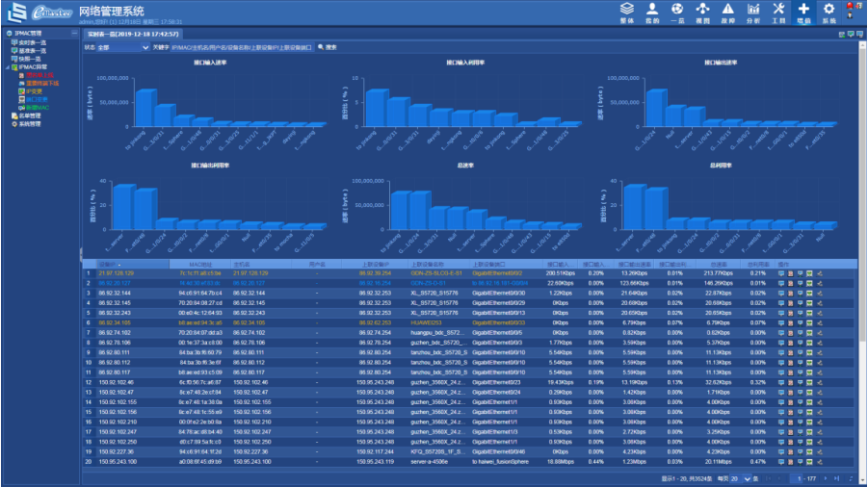The height and width of the screenshot is (487, 868).
Task: Select total rate value 213.77Kbps
Action: click(x=719, y=273)
